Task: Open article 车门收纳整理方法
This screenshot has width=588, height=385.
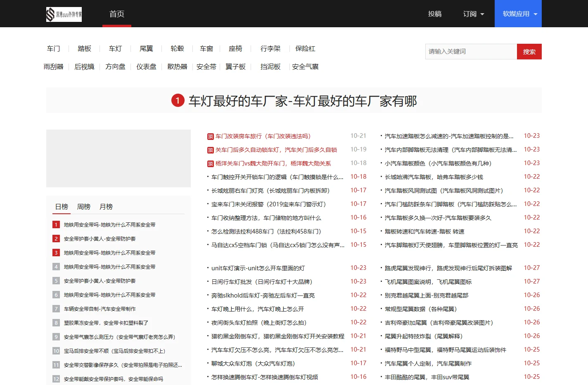Action: [266, 218]
